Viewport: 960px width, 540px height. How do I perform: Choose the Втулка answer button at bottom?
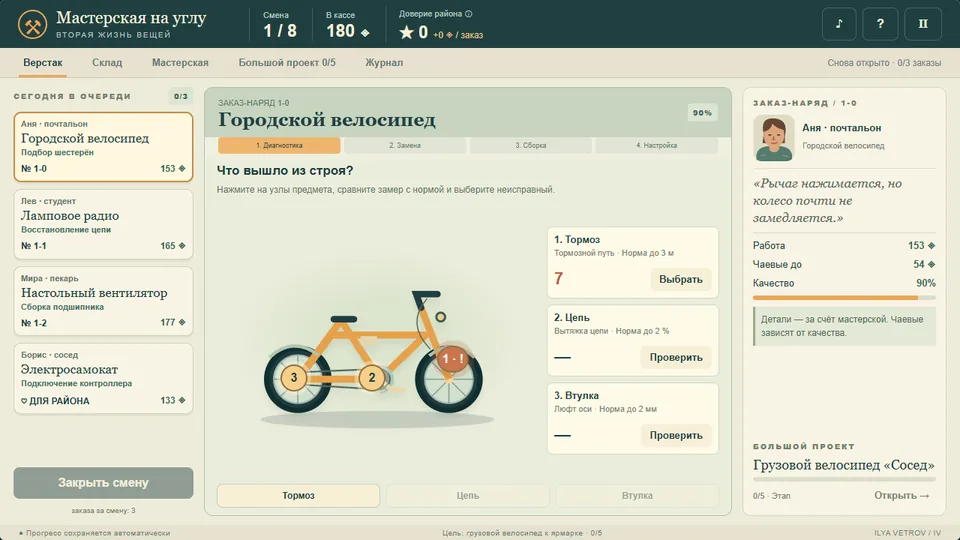637,495
